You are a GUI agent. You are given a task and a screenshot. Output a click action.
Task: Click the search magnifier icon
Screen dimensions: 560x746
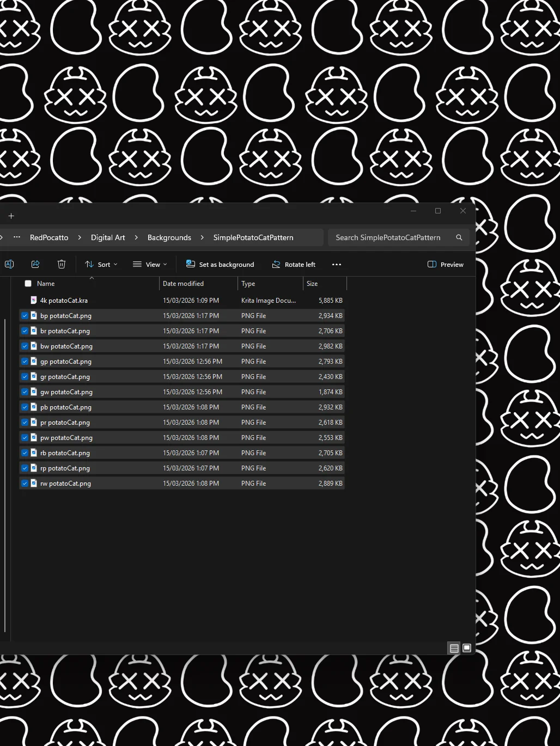(459, 237)
